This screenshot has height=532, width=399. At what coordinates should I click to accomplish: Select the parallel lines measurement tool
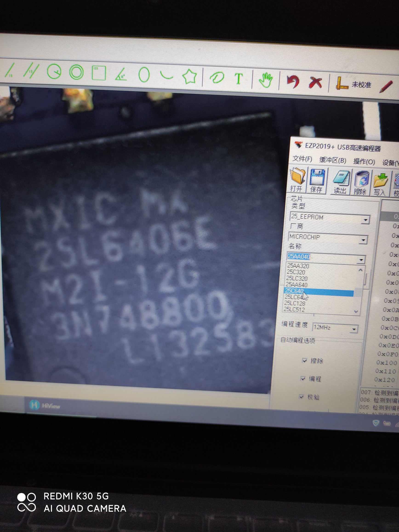(x=31, y=71)
